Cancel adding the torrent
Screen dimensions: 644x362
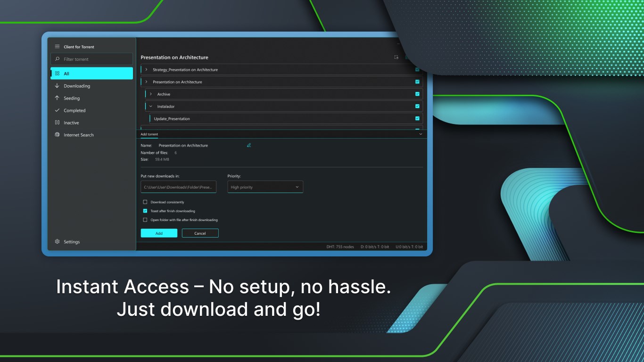pos(200,233)
